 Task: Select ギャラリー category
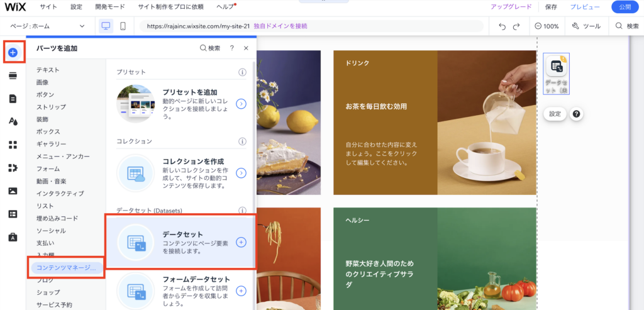(x=51, y=144)
